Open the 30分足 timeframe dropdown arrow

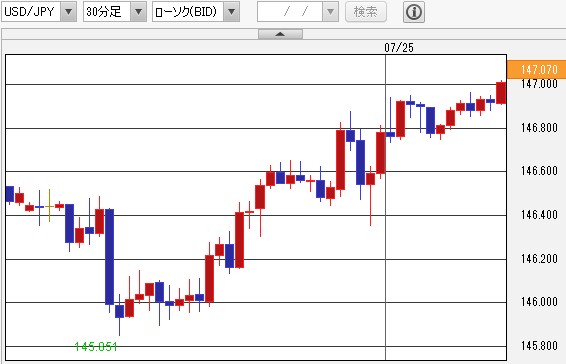click(x=138, y=12)
